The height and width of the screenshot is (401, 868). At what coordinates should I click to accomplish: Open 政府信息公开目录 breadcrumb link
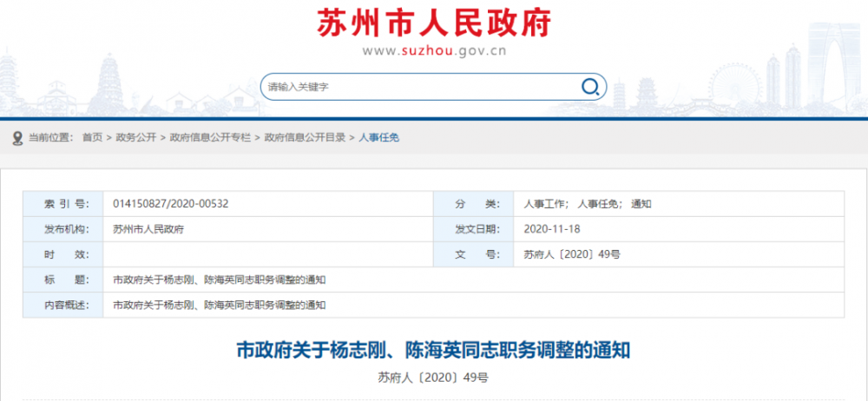pyautogui.click(x=305, y=137)
